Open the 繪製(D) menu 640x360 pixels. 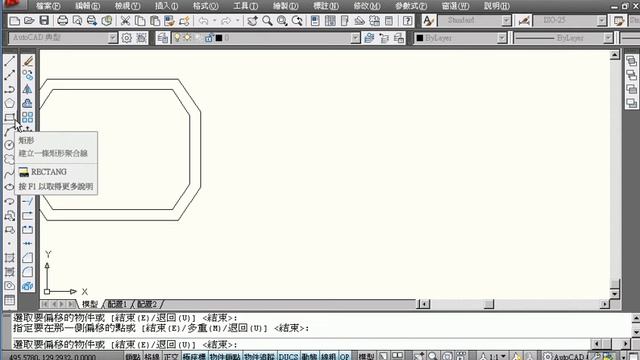(286, 6)
